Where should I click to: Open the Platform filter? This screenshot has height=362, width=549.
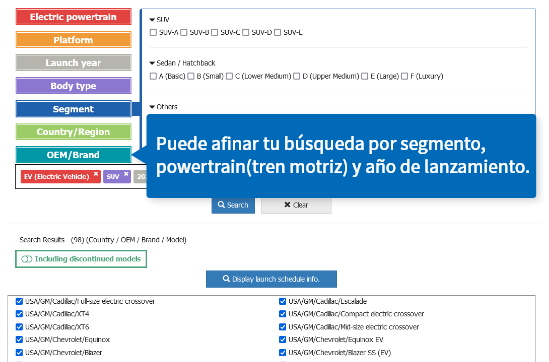(74, 40)
